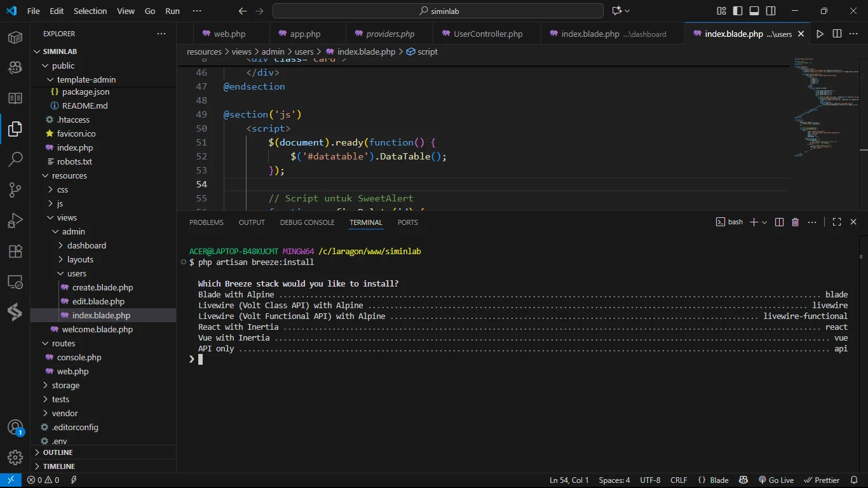Open the Extensions view
The image size is (868, 488).
[15, 251]
